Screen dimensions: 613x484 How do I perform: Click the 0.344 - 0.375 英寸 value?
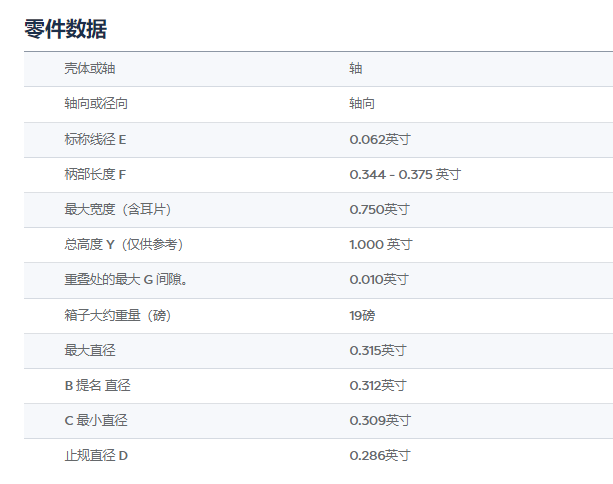pyautogui.click(x=404, y=174)
